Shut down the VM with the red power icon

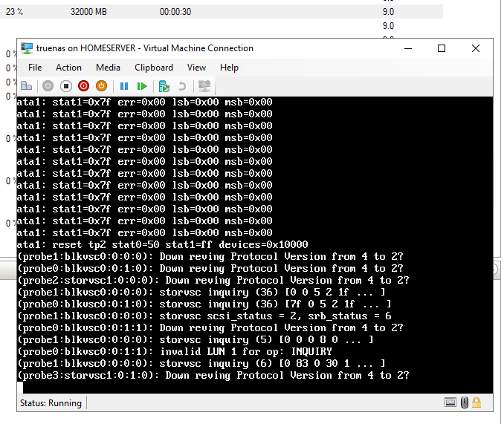pos(83,86)
